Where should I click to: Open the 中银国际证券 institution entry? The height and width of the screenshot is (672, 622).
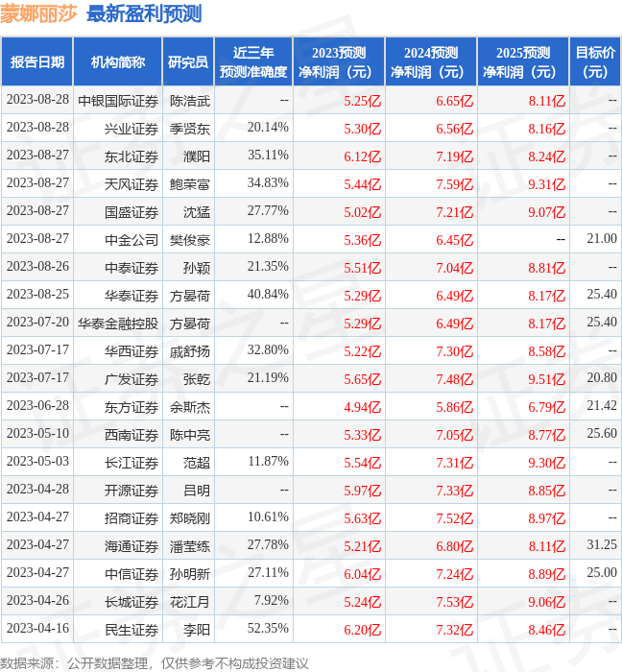(x=118, y=101)
